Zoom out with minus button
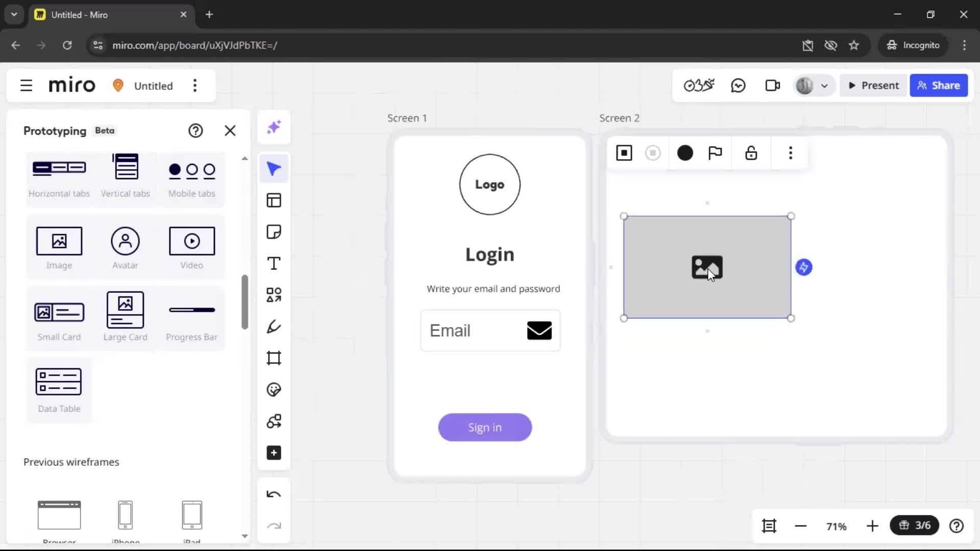Image resolution: width=980 pixels, height=551 pixels. click(801, 526)
